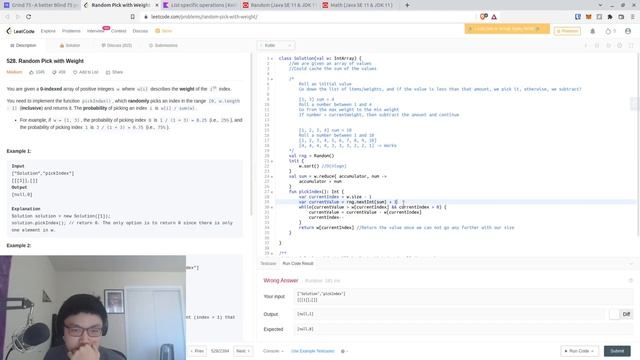640x360 pixels.
Task: Switch to the Solution tab
Action: pos(70,45)
